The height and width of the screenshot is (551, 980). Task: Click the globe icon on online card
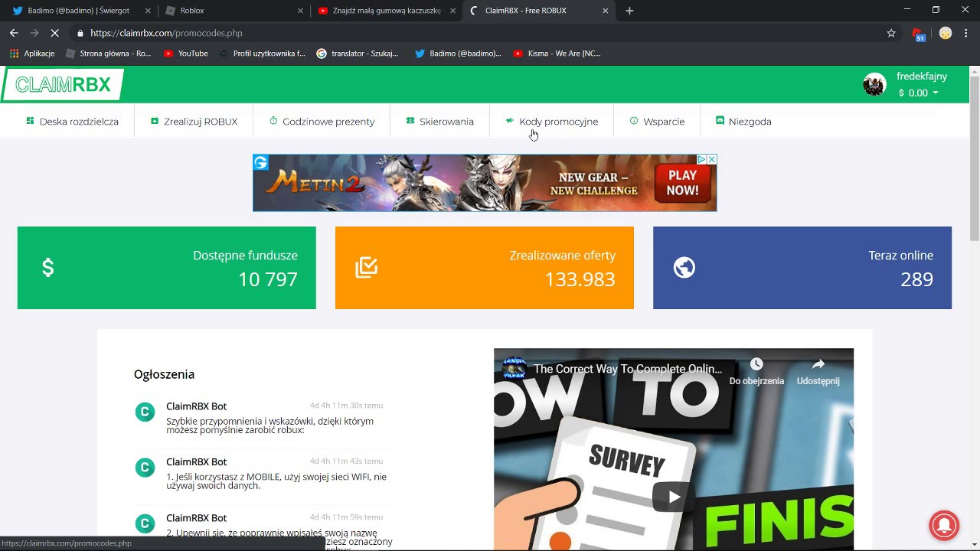[684, 267]
